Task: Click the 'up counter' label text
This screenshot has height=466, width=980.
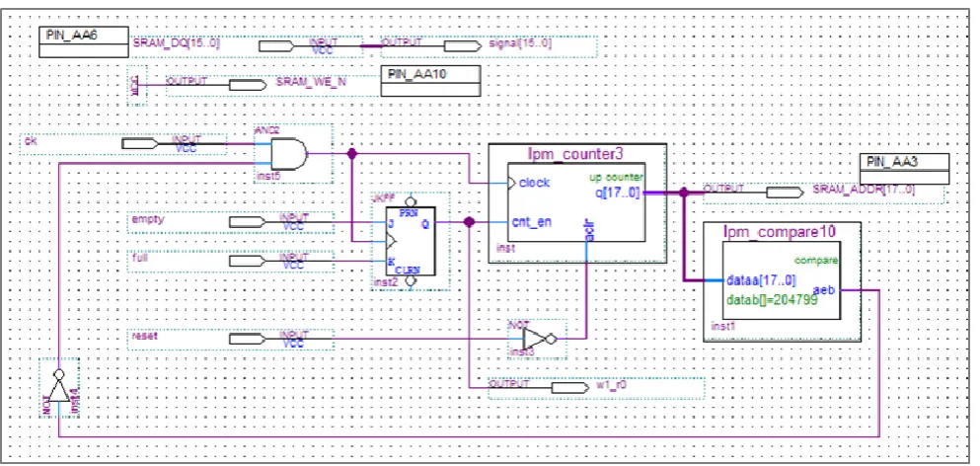Action: point(616,179)
